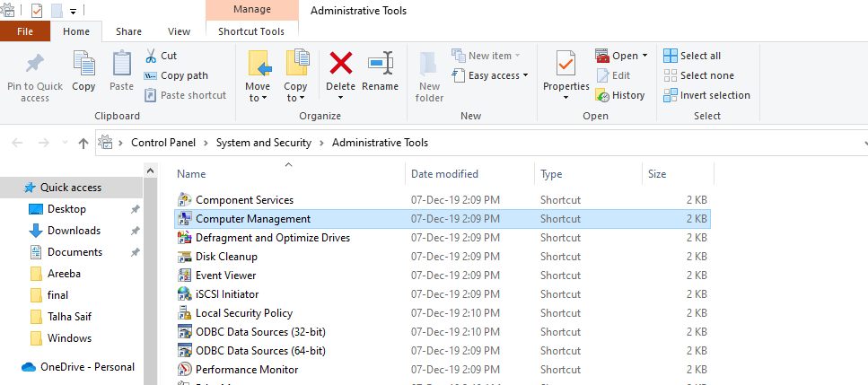The image size is (868, 385).
Task: Select OneDrive - Personal in sidebar
Action: 87,367
